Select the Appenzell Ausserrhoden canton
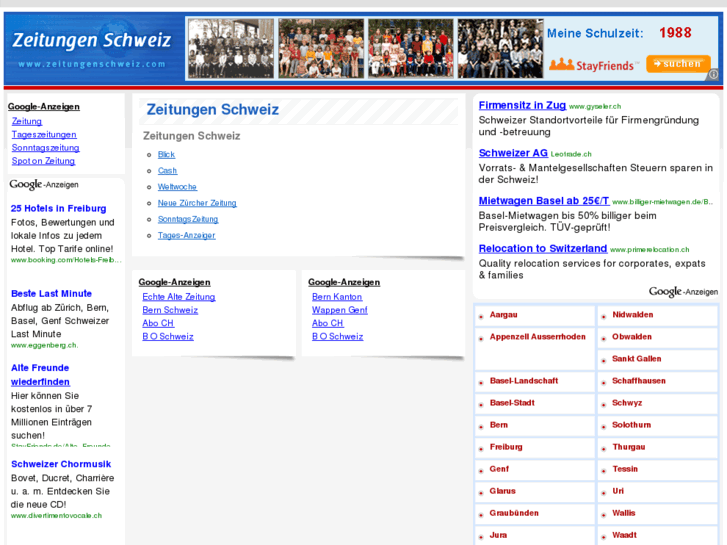This screenshot has height=545, width=727. (537, 337)
